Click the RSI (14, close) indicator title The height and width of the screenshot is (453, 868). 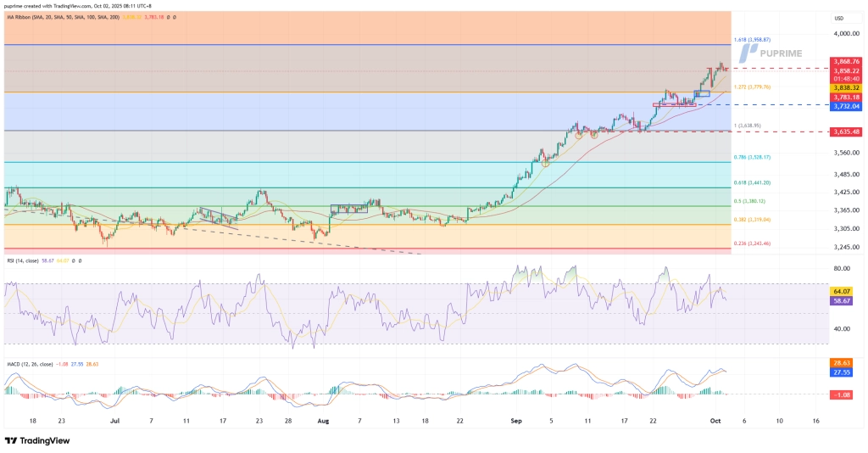point(25,261)
